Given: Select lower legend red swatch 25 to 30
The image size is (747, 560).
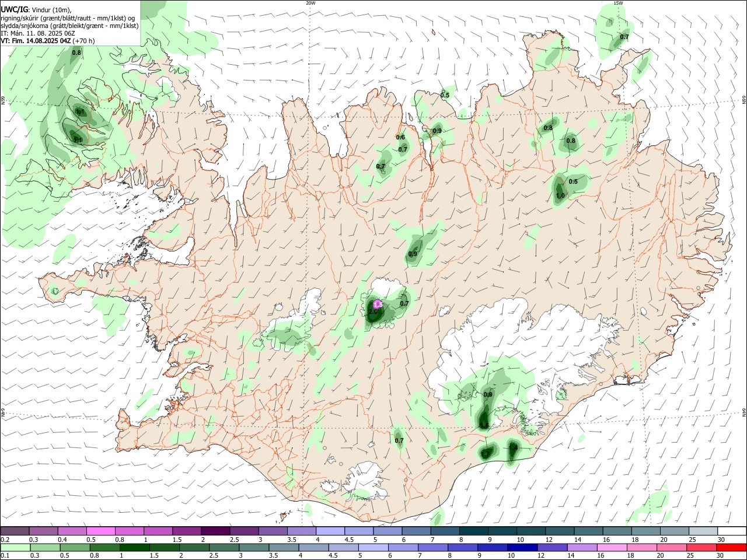Looking at the screenshot, I should pyautogui.click(x=702, y=547).
